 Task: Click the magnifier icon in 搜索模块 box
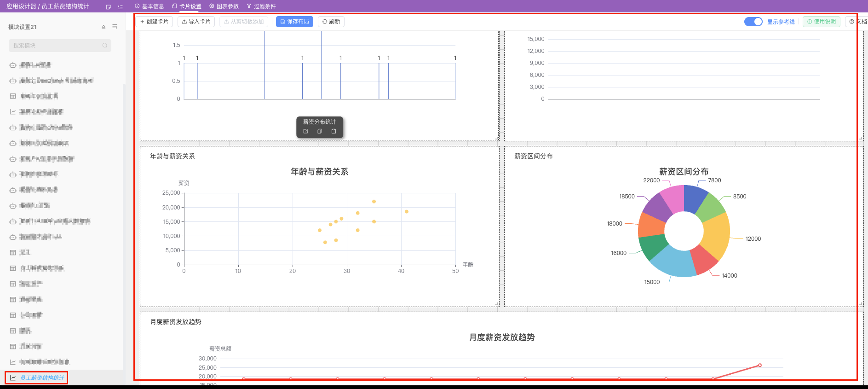click(x=105, y=45)
